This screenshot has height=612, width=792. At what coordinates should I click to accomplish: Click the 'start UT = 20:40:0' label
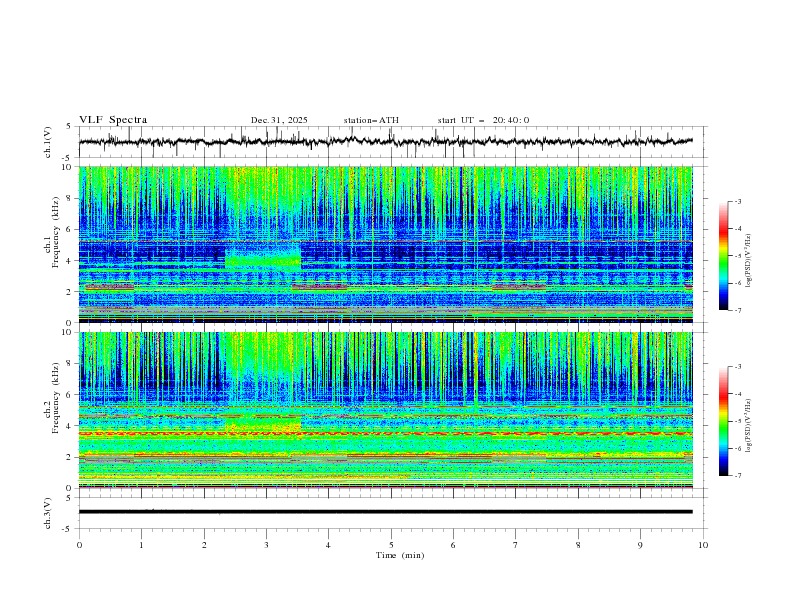pyautogui.click(x=483, y=120)
